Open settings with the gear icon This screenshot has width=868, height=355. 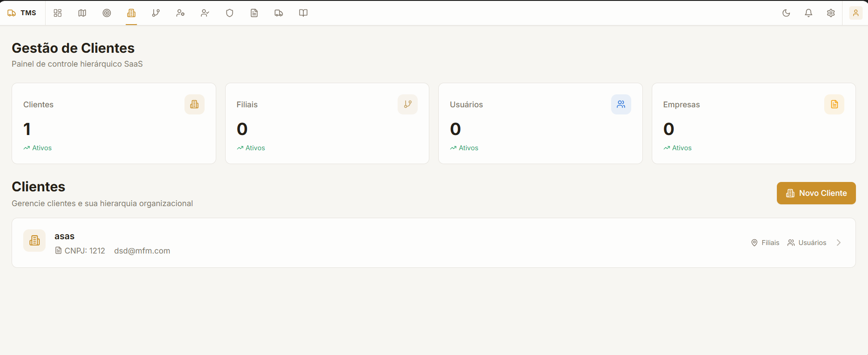pos(831,13)
